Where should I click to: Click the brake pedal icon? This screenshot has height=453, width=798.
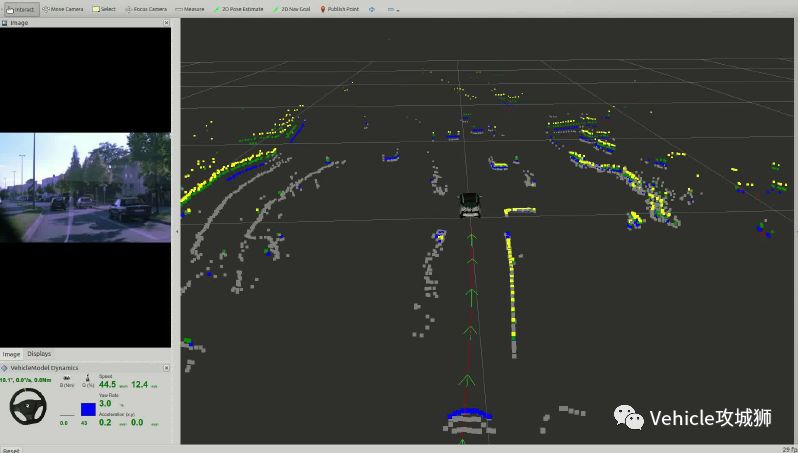tap(67, 378)
